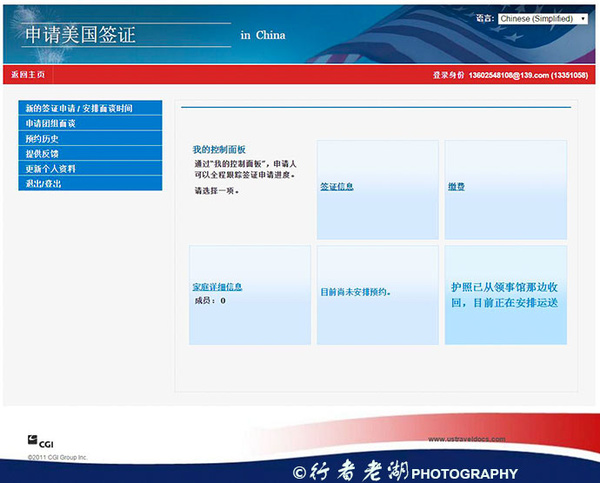The image size is (600, 483).
Task: Click the 'in China' header text
Action: pyautogui.click(x=263, y=35)
